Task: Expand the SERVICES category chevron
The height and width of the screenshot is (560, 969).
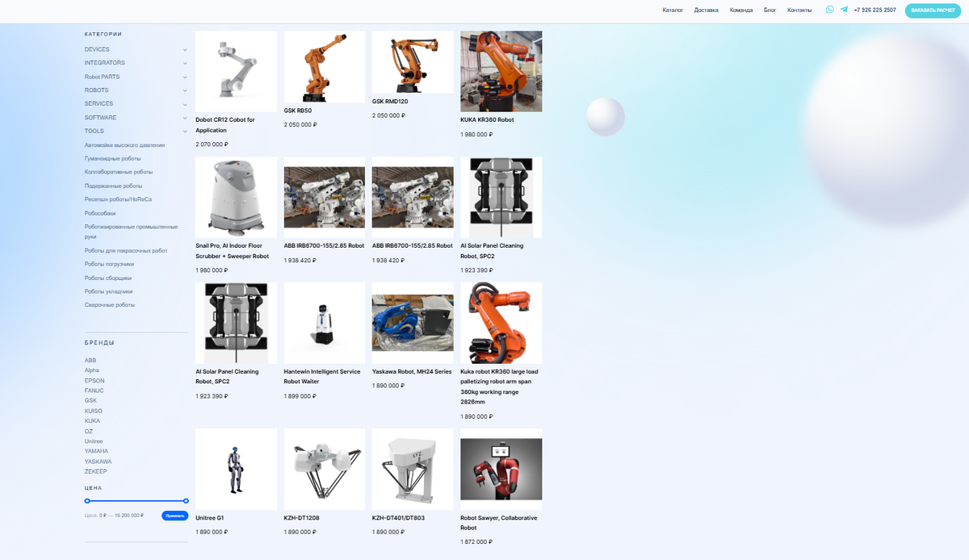Action: tap(185, 103)
